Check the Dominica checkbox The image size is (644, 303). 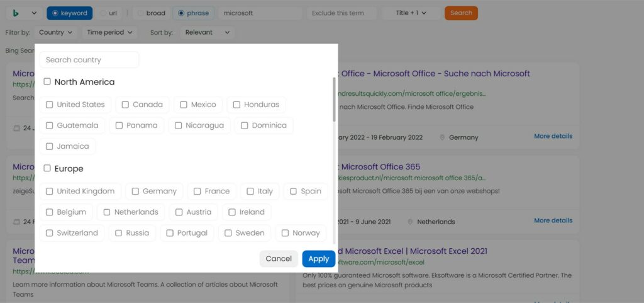[x=245, y=125]
